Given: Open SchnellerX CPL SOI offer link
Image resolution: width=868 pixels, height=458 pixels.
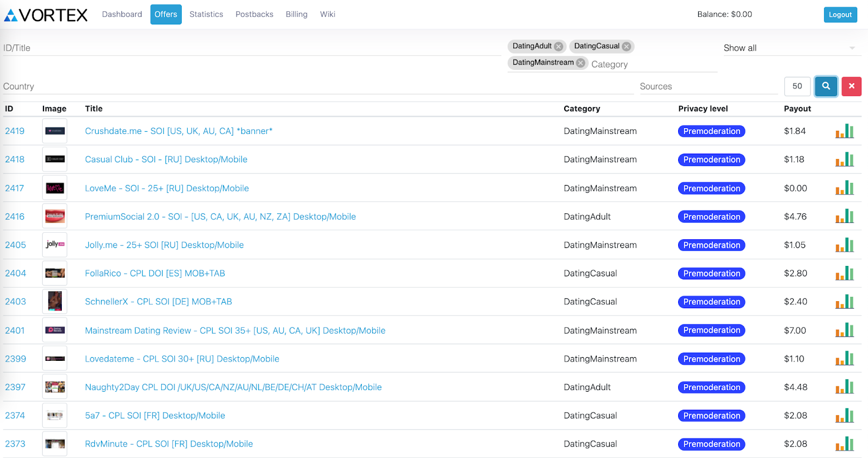Looking at the screenshot, I should [158, 302].
